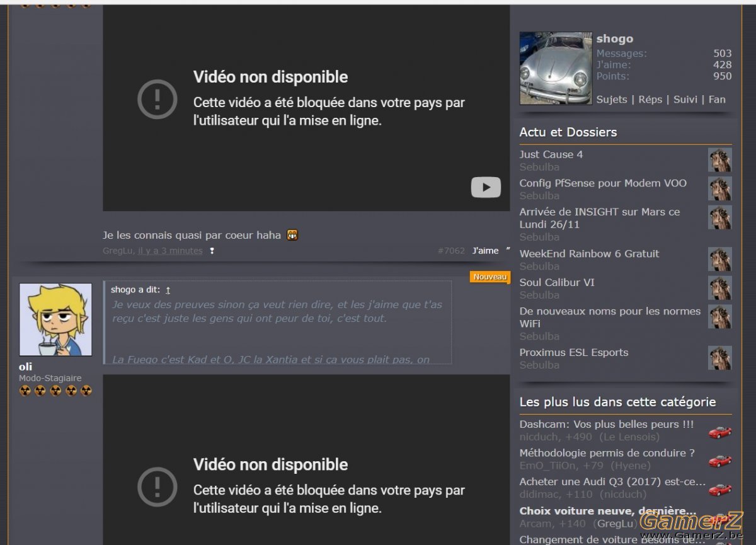Click the 'Actu et Dossiers' heading
The width and height of the screenshot is (756, 545).
click(568, 132)
